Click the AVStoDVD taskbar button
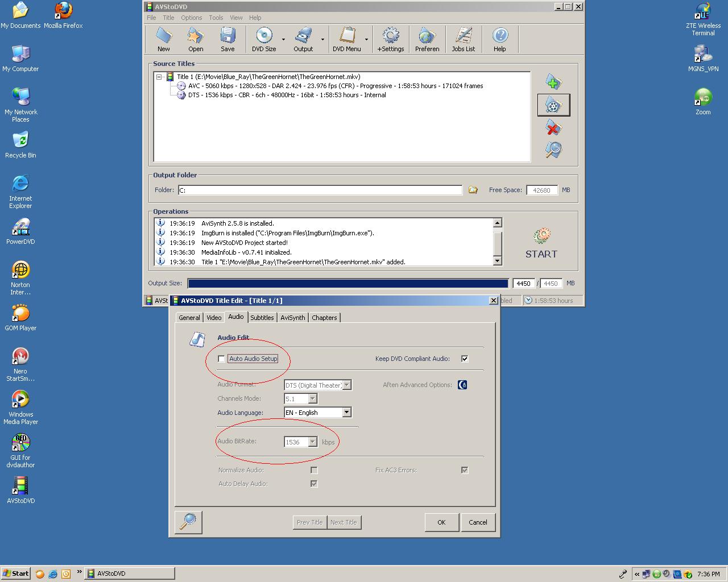Image resolution: width=728 pixels, height=582 pixels. click(x=130, y=573)
